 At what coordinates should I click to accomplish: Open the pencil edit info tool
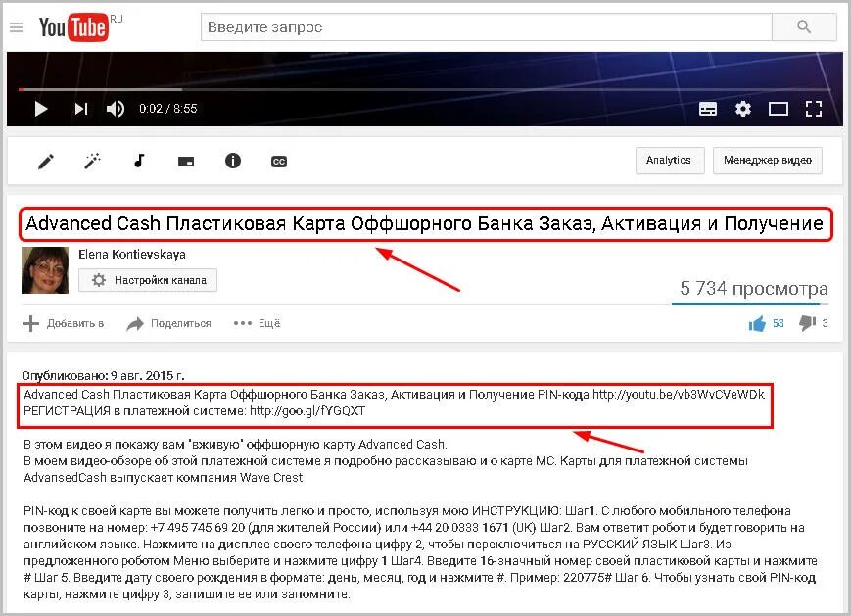click(x=46, y=162)
